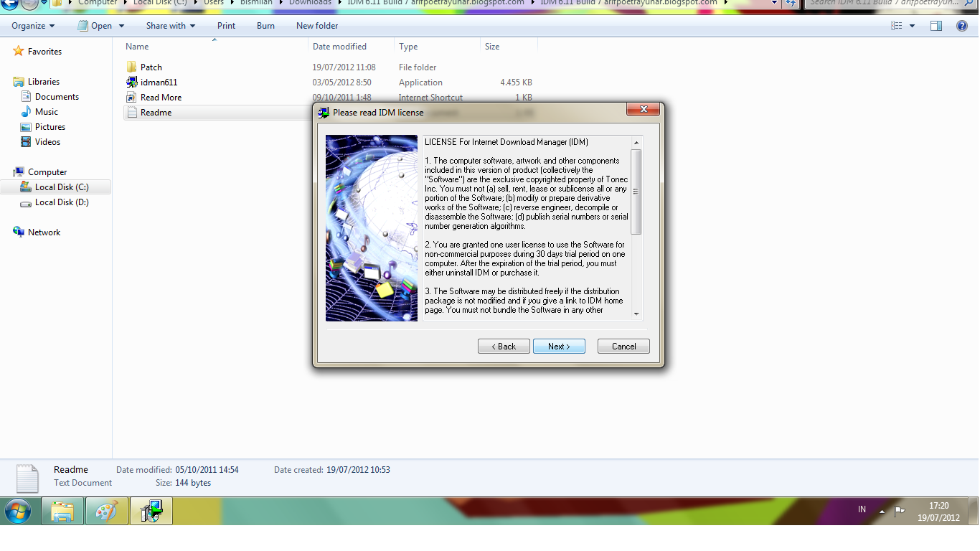The height and width of the screenshot is (551, 980).
Task: Click the globe artwork in IDM license dialog
Action: (x=372, y=228)
